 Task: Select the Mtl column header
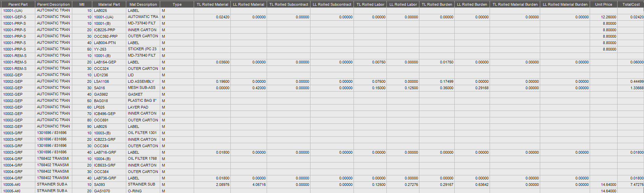click(x=82, y=4)
